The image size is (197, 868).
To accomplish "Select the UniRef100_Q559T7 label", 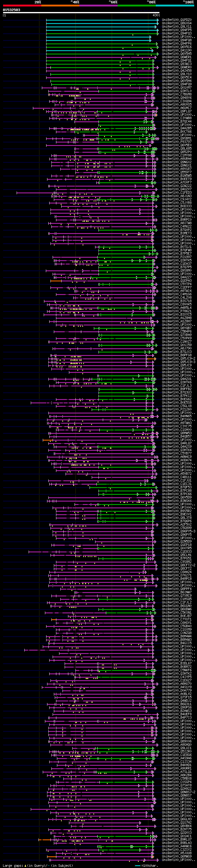I will [177, 172].
